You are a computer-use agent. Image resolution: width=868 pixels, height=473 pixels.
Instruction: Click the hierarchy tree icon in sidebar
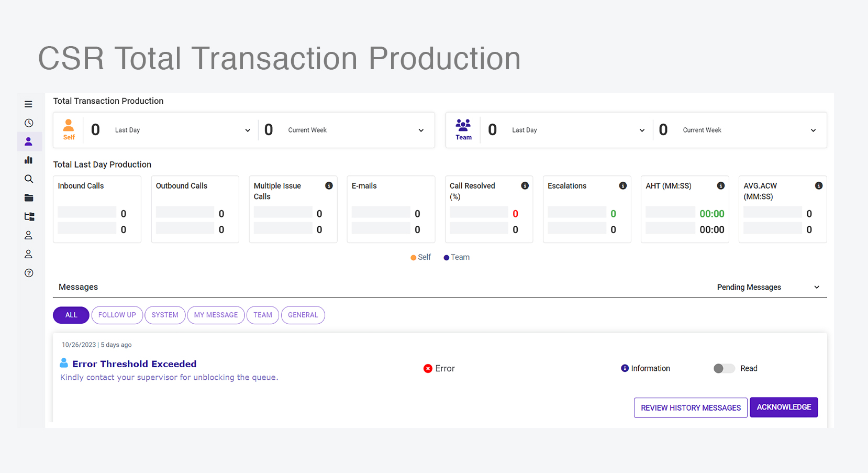pos(29,216)
